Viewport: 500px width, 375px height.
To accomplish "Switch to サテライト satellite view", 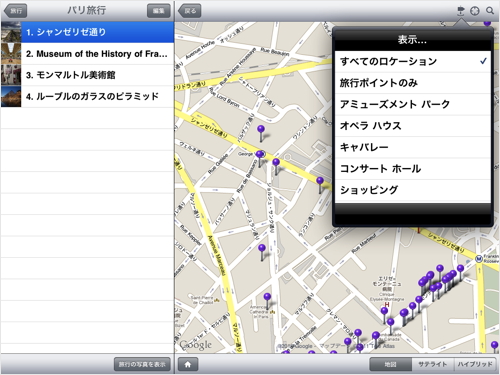I will tap(433, 364).
